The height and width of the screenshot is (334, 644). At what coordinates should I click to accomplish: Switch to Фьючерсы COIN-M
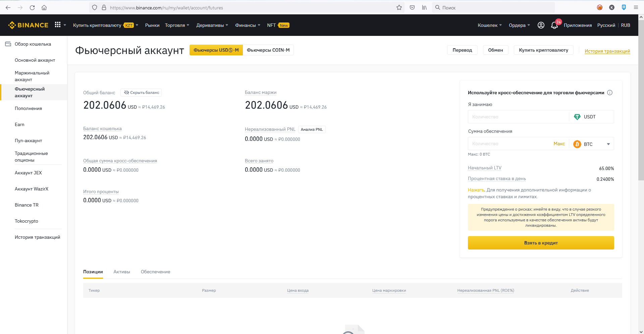[268, 50]
